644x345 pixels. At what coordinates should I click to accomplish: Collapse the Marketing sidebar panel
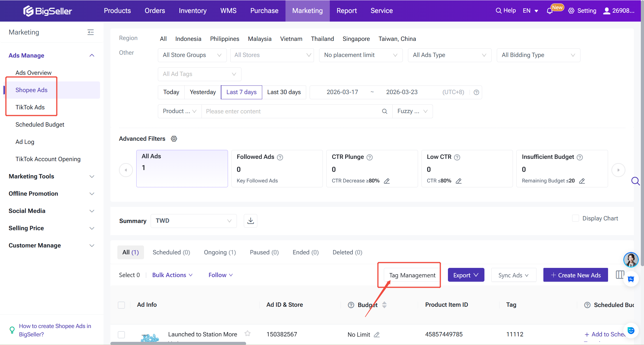pyautogui.click(x=91, y=32)
